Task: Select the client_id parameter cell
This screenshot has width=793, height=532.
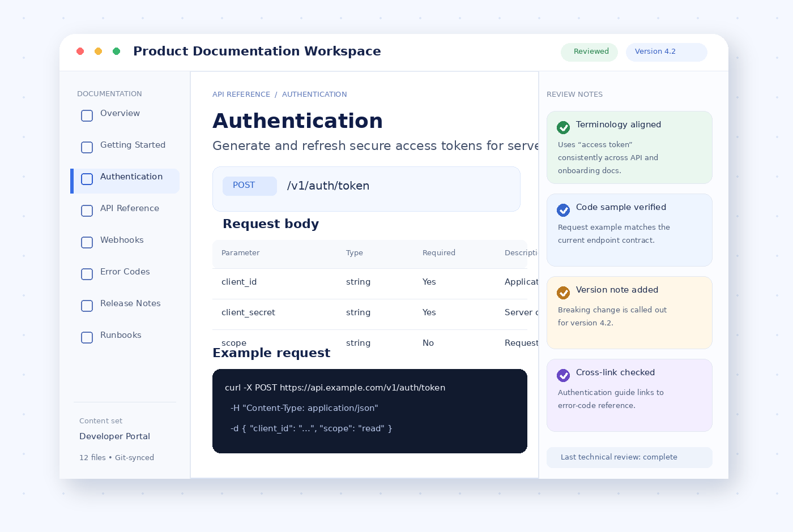Action: click(x=239, y=282)
